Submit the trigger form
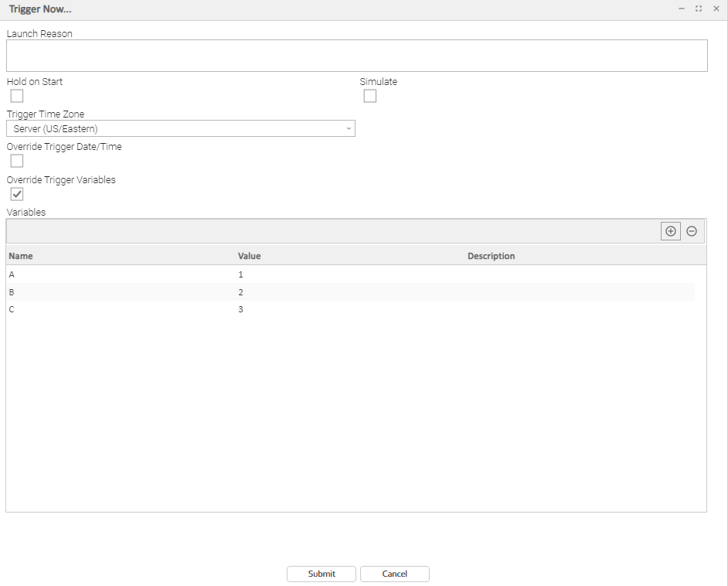The image size is (728, 586). pyautogui.click(x=321, y=574)
